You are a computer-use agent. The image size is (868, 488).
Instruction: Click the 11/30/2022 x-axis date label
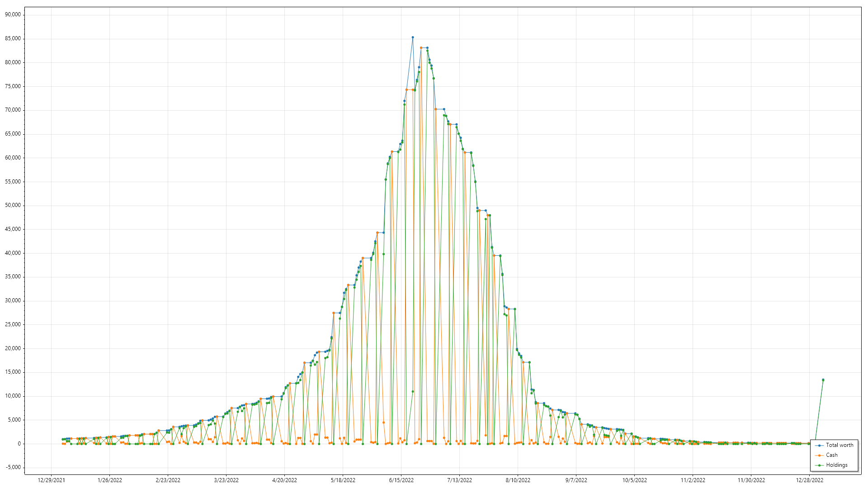(x=751, y=480)
